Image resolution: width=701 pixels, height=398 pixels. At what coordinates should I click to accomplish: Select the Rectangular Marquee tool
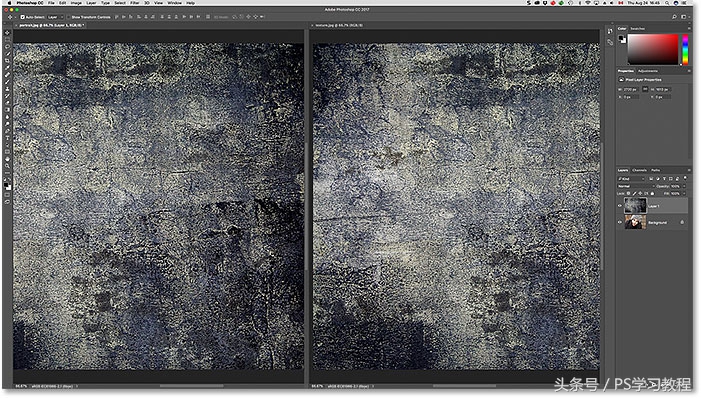tap(7, 40)
